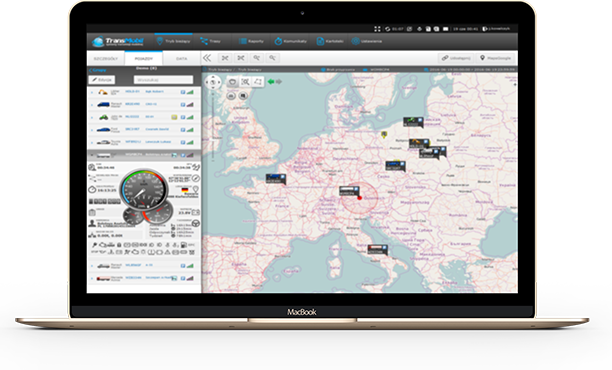Click the TransMobil logo

pyautogui.click(x=118, y=41)
